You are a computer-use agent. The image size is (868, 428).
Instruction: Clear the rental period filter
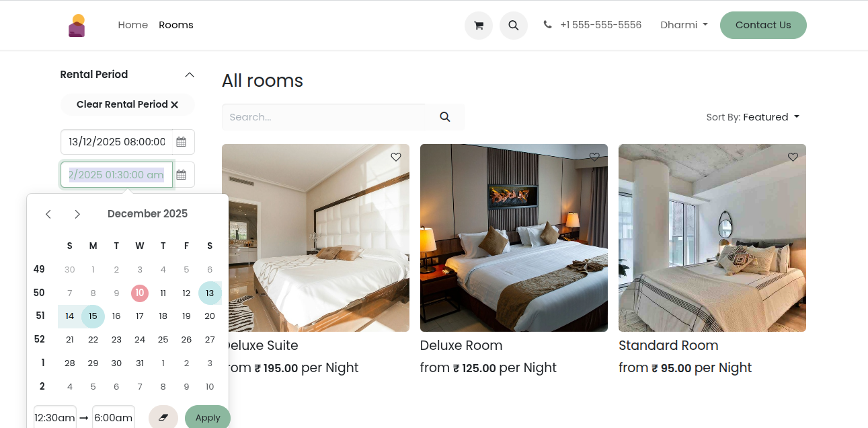[x=128, y=104]
